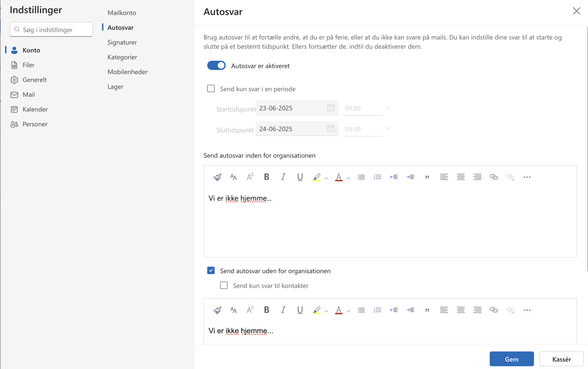Click grow font size icon in internal reply toolbar
This screenshot has height=369, width=588.
250,177
